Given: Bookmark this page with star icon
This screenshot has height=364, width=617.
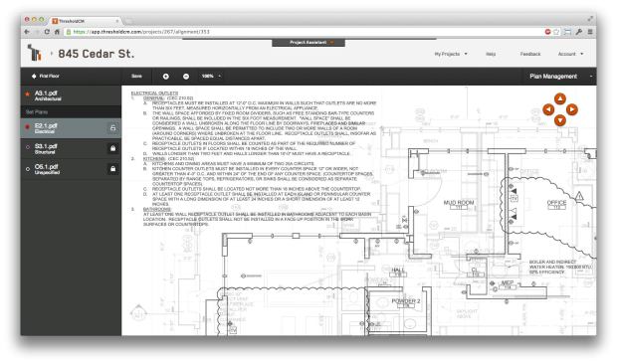Looking at the screenshot, I should pos(556,32).
